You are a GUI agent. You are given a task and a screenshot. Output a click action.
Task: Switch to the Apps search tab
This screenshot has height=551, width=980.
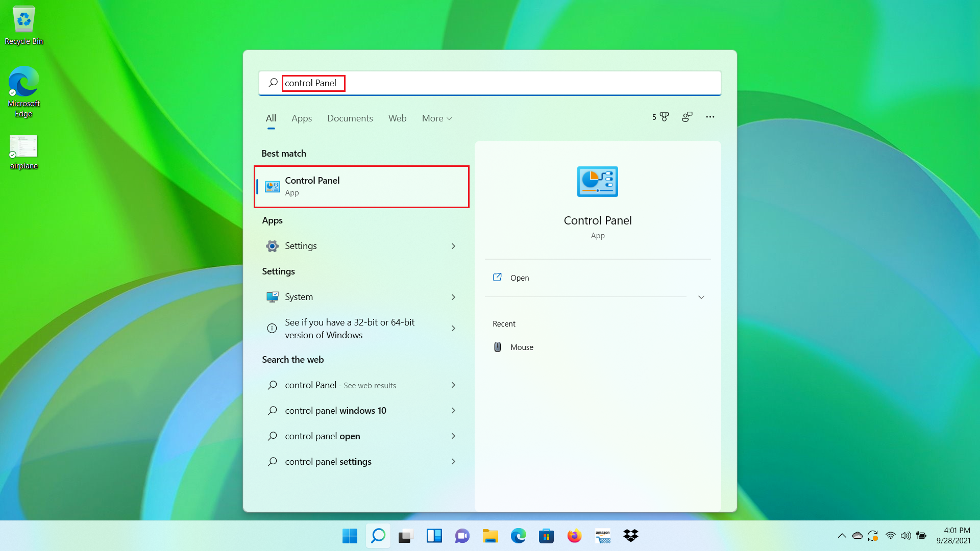tap(302, 118)
